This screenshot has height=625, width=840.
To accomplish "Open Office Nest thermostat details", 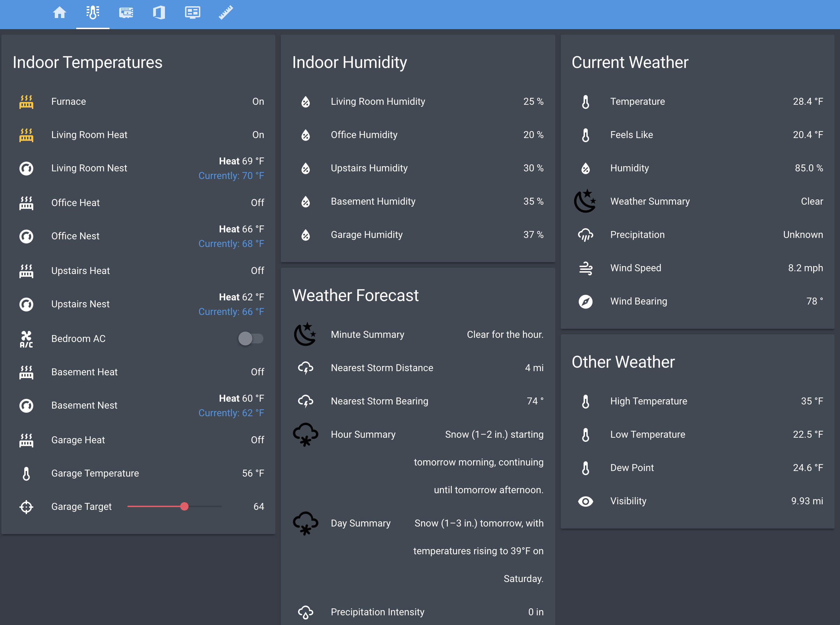I will (x=75, y=236).
